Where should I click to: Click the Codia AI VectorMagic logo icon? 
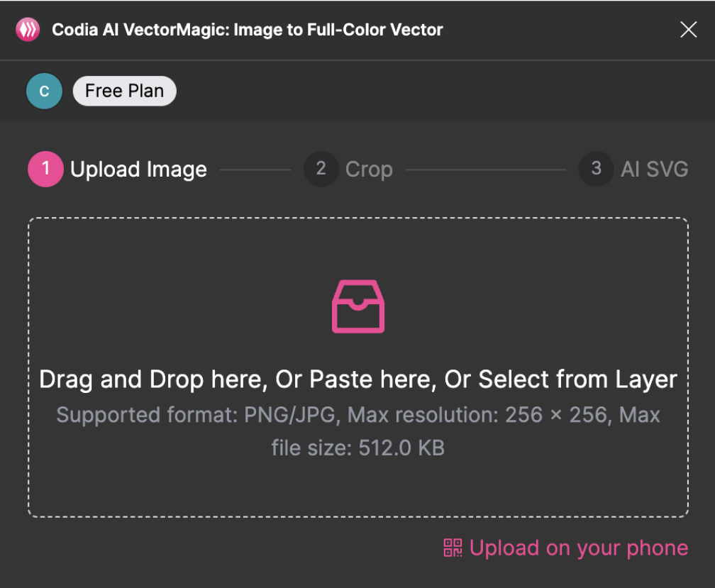click(x=27, y=29)
